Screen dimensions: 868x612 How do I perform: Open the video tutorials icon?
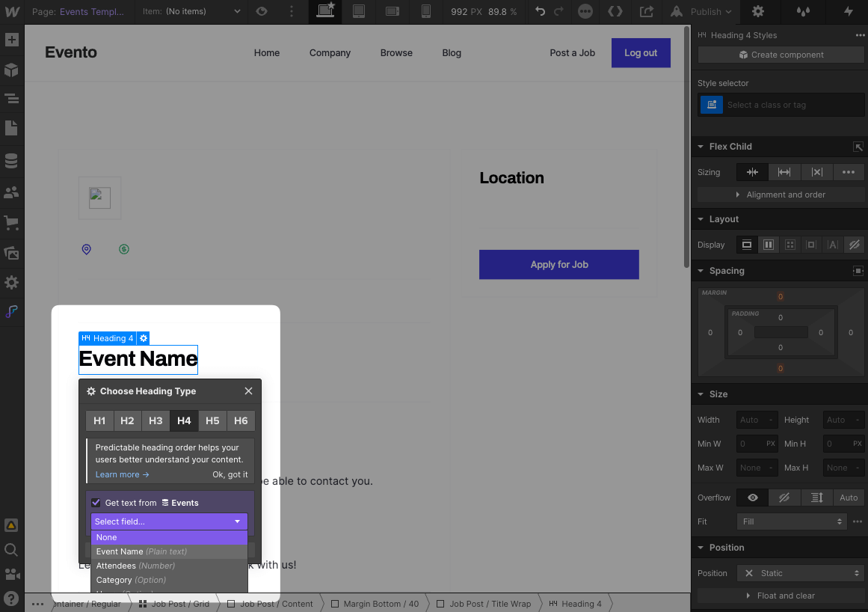(x=12, y=574)
